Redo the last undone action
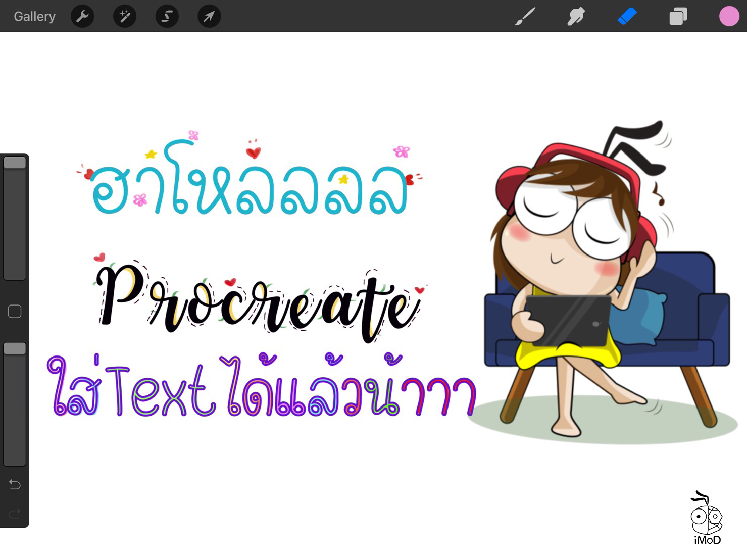The image size is (747, 560). (15, 514)
